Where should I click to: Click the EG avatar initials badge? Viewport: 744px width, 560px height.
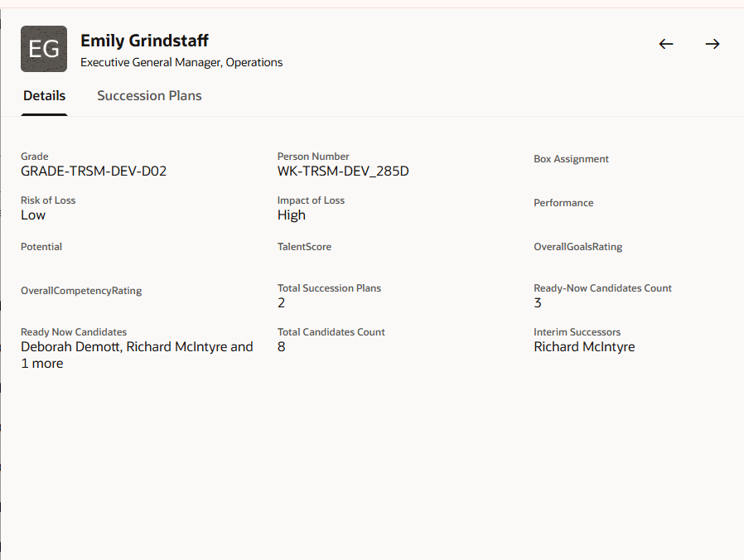[x=43, y=49]
